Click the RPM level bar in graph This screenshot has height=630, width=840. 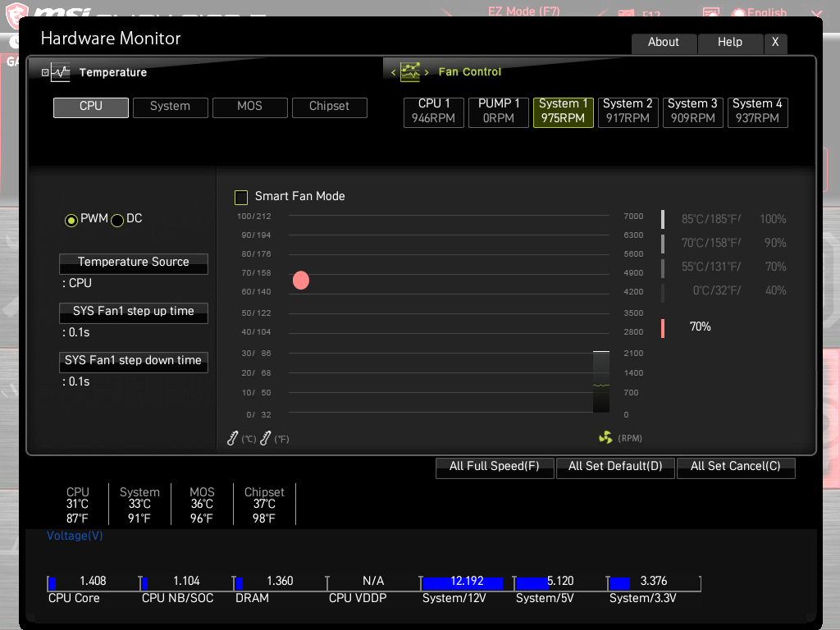[x=601, y=381]
